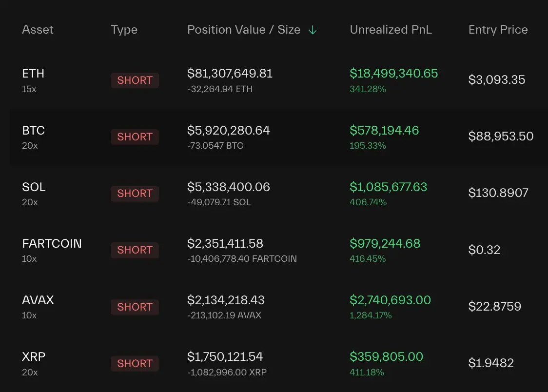Open the SOL asset name
The height and width of the screenshot is (392, 548).
(x=34, y=187)
